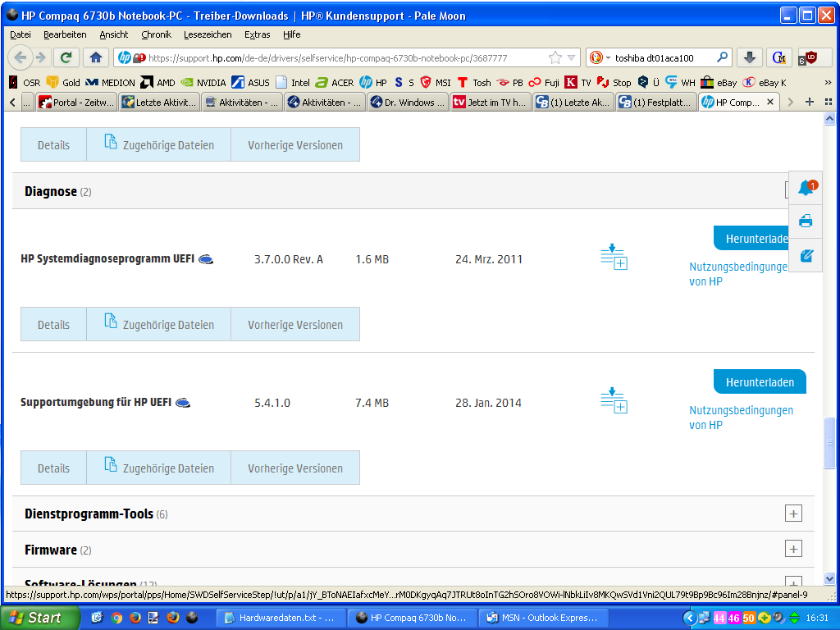Open the Bearbeiten menu

pyautogui.click(x=65, y=34)
